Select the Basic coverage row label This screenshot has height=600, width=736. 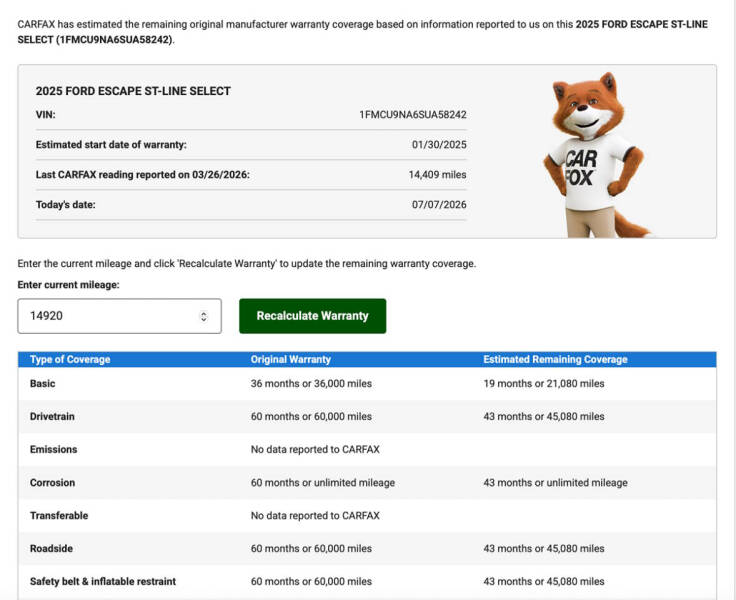[x=42, y=384]
